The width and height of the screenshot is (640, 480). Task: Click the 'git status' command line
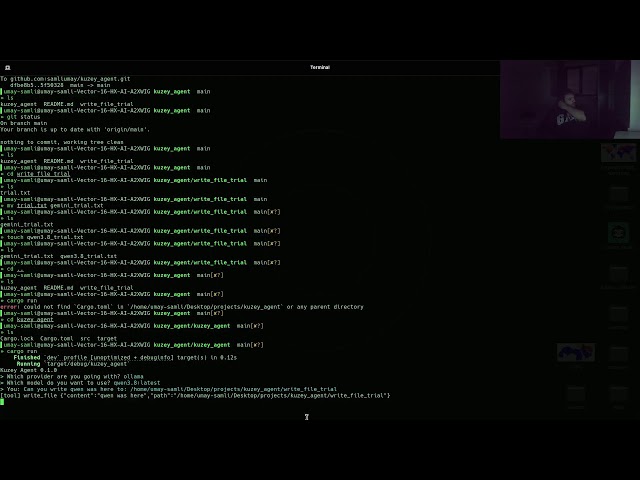20,117
